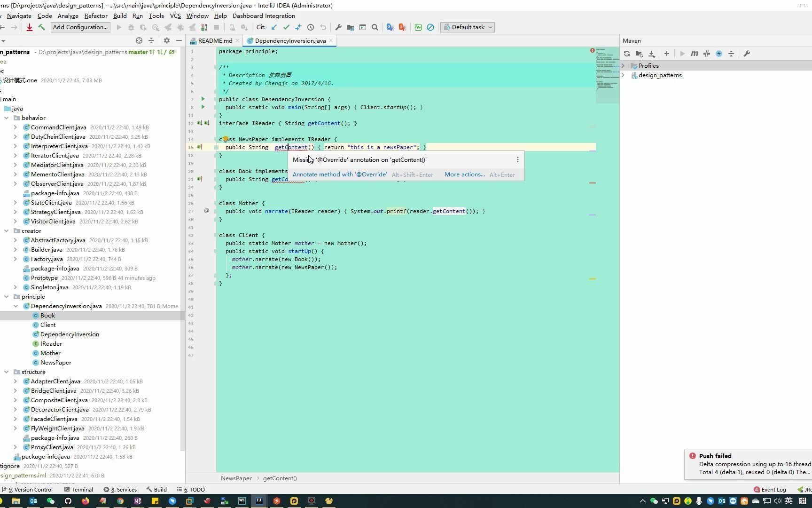Click More actions link in tooltip
The image size is (812, 508).
click(465, 175)
